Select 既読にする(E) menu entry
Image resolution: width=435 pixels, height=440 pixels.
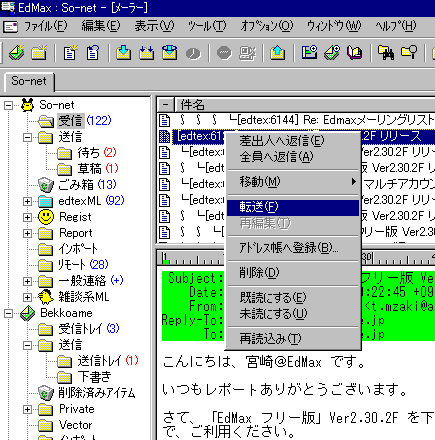(293, 297)
